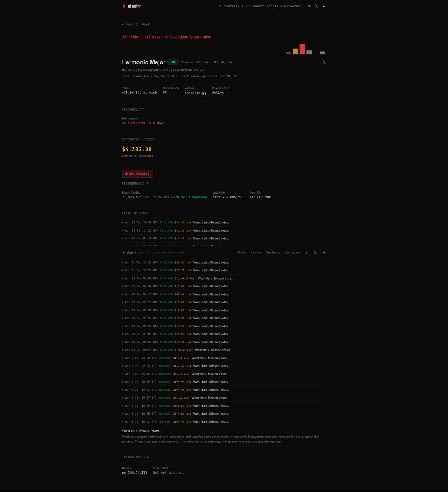Open Developers in the footer menu
The width and height of the screenshot is (448, 492).
click(292, 253)
